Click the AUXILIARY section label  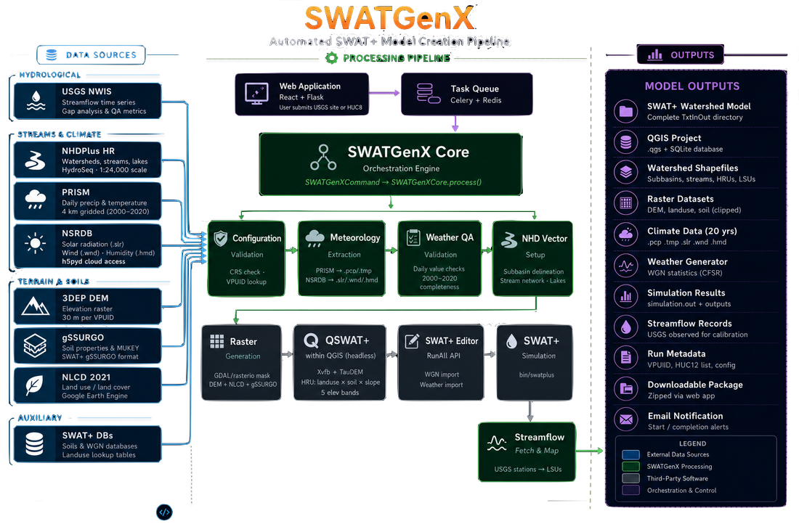tap(40, 418)
